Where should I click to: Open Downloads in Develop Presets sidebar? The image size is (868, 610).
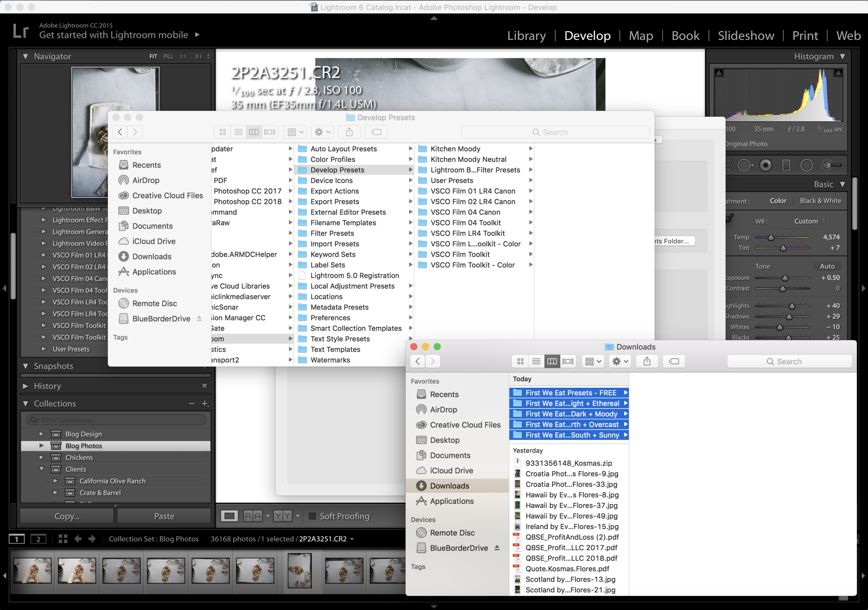pos(152,256)
